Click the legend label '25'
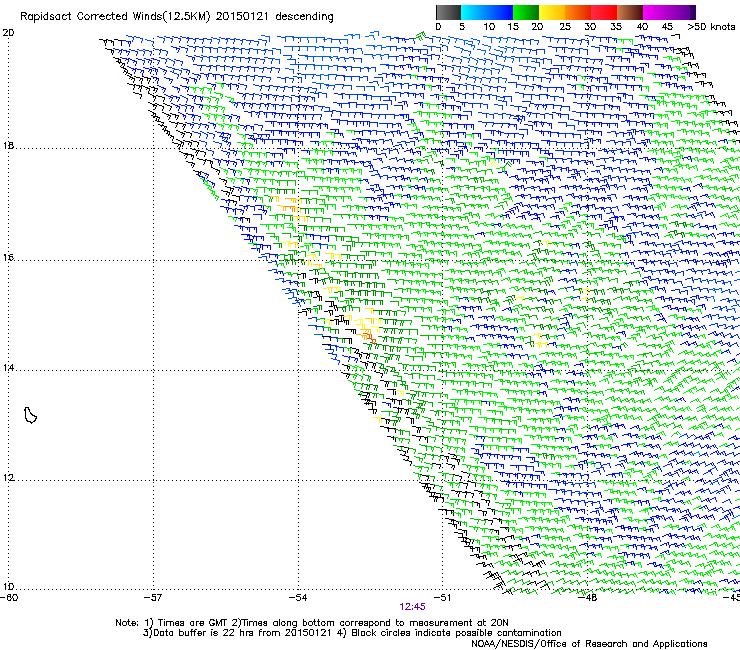740x650 pixels. (565, 27)
